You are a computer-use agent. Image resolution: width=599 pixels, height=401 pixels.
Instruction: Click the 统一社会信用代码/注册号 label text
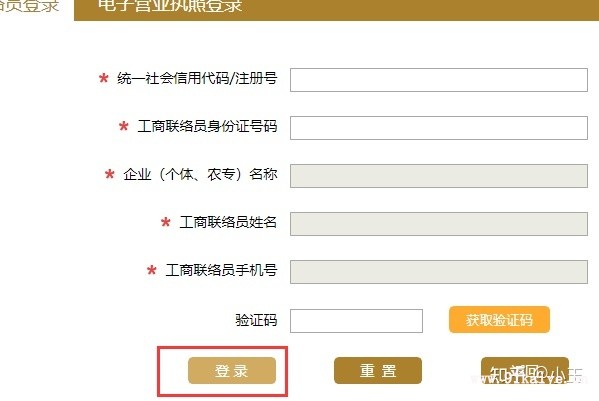(x=197, y=78)
